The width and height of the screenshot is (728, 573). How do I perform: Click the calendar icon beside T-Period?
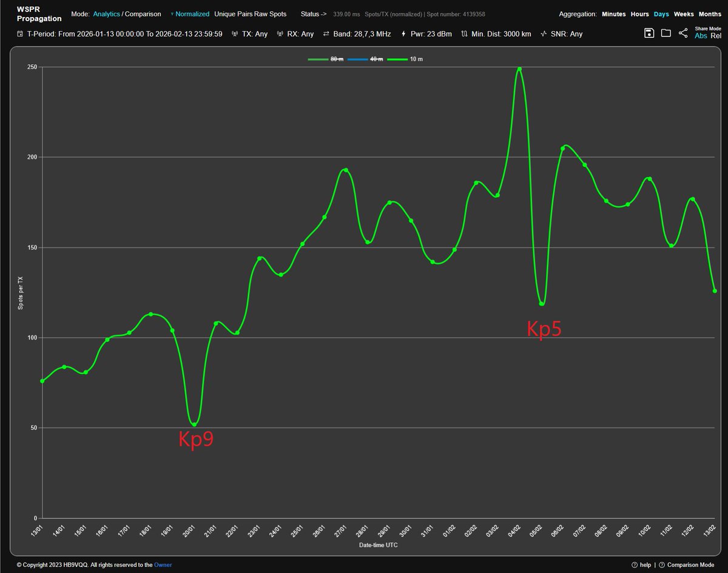click(x=21, y=34)
